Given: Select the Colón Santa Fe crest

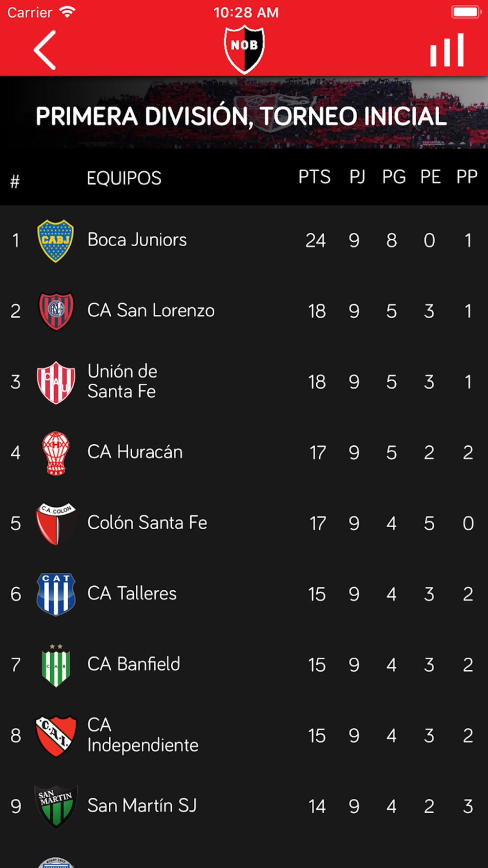Looking at the screenshot, I should tap(56, 523).
